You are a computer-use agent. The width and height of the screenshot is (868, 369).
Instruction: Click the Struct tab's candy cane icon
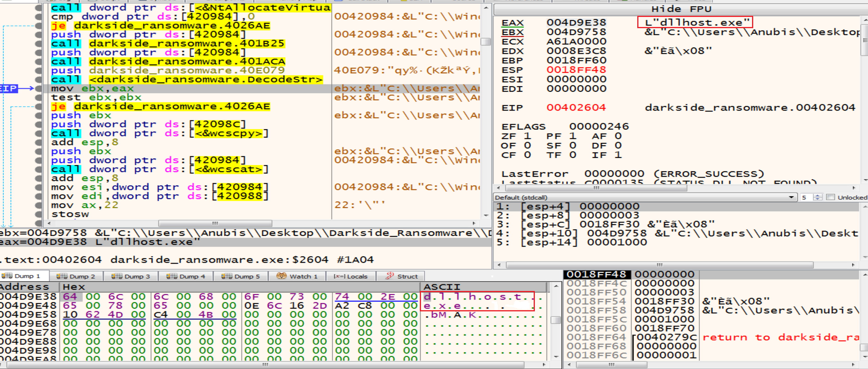[x=389, y=276]
